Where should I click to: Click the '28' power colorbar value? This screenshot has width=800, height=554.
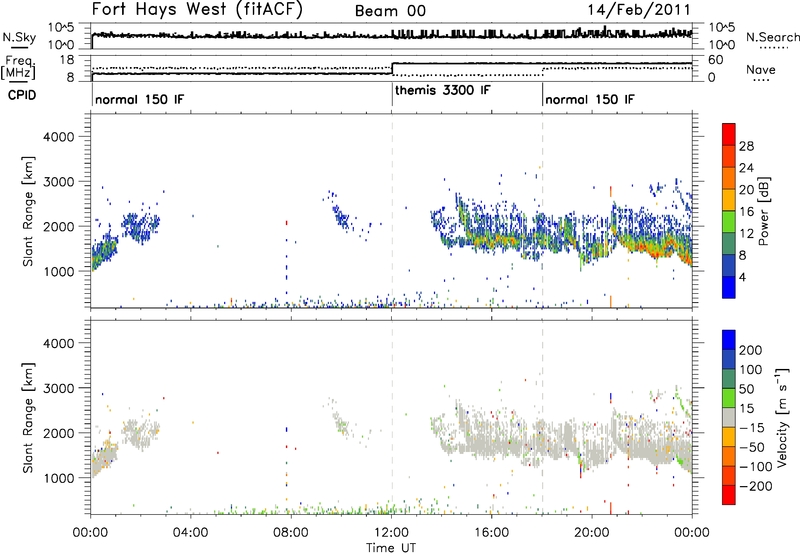pos(746,146)
